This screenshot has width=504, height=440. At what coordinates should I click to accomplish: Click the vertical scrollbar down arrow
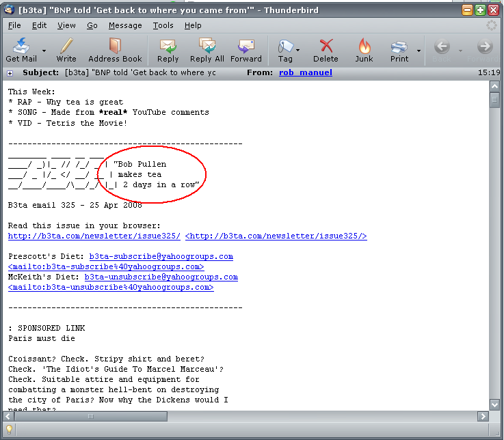pyautogui.click(x=494, y=404)
